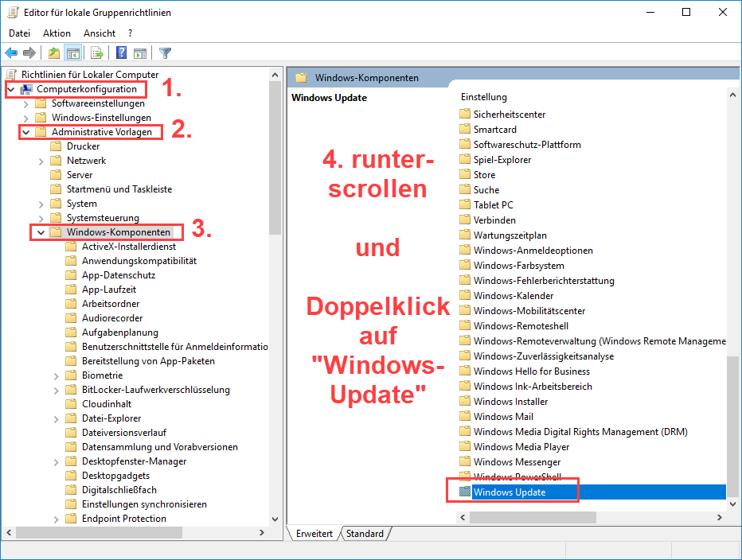Click the settings list horizontal scrollbar thumb
742x560 pixels.
coord(533,517)
